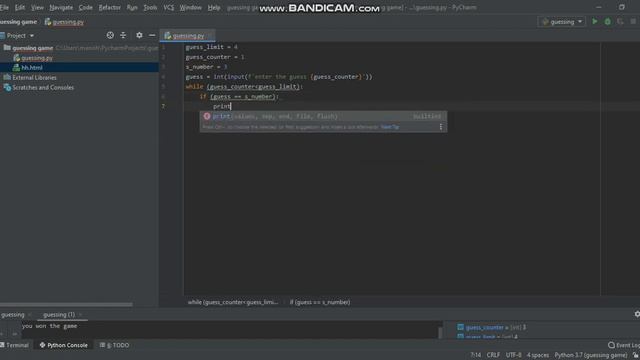
Task: Open the Navigate menu
Action: tap(61, 7)
